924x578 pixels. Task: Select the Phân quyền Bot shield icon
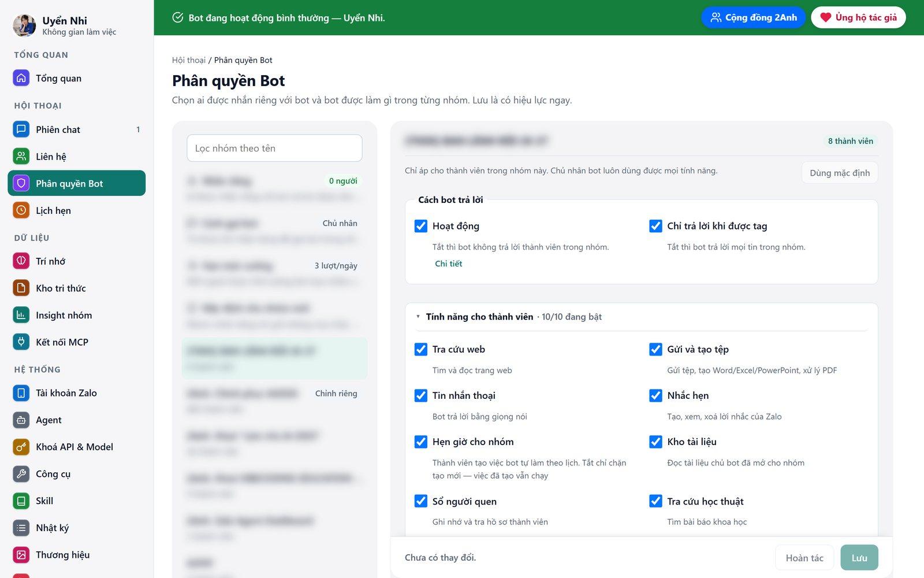(21, 184)
